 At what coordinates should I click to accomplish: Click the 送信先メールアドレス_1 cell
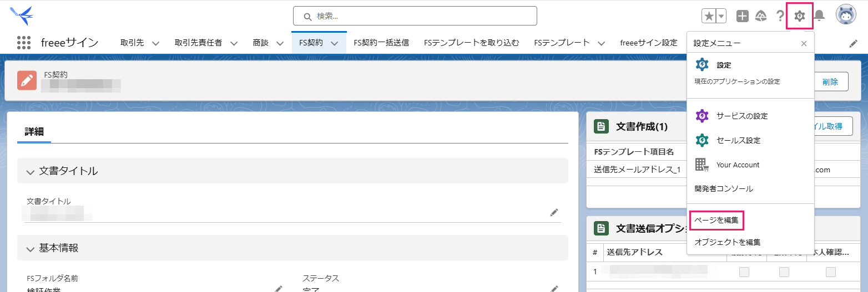pyautogui.click(x=637, y=170)
